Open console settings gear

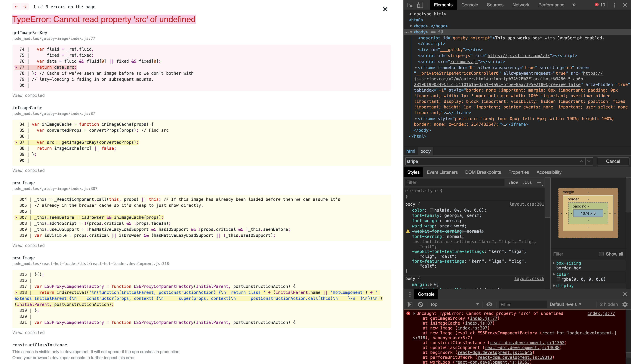625,304
